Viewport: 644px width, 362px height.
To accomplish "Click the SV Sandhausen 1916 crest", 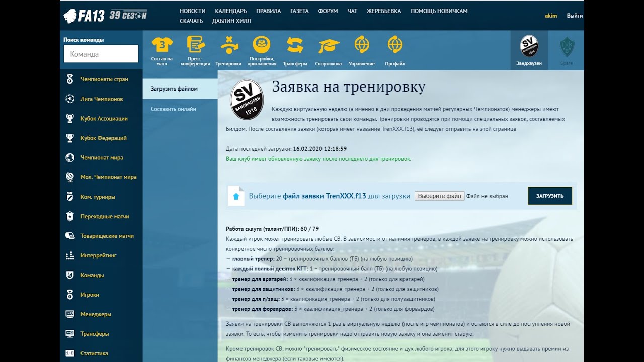I will [247, 99].
